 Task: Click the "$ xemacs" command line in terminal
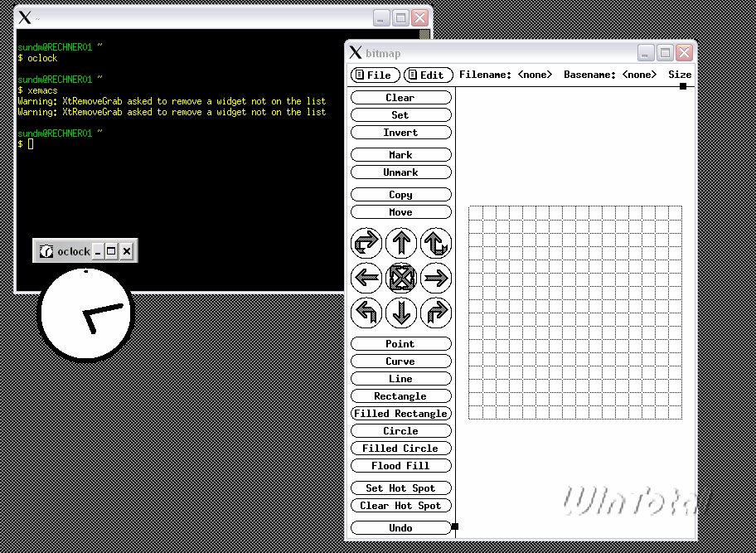point(37,90)
